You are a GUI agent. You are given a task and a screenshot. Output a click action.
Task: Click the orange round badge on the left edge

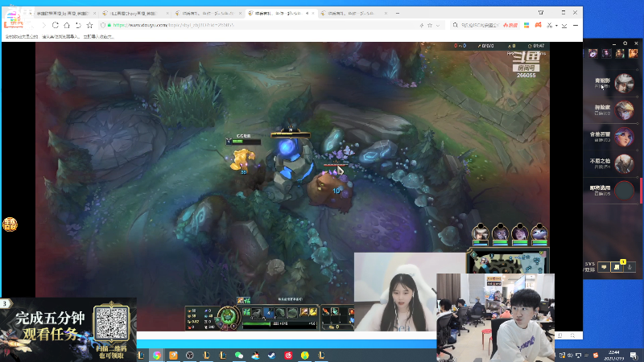[x=10, y=224]
